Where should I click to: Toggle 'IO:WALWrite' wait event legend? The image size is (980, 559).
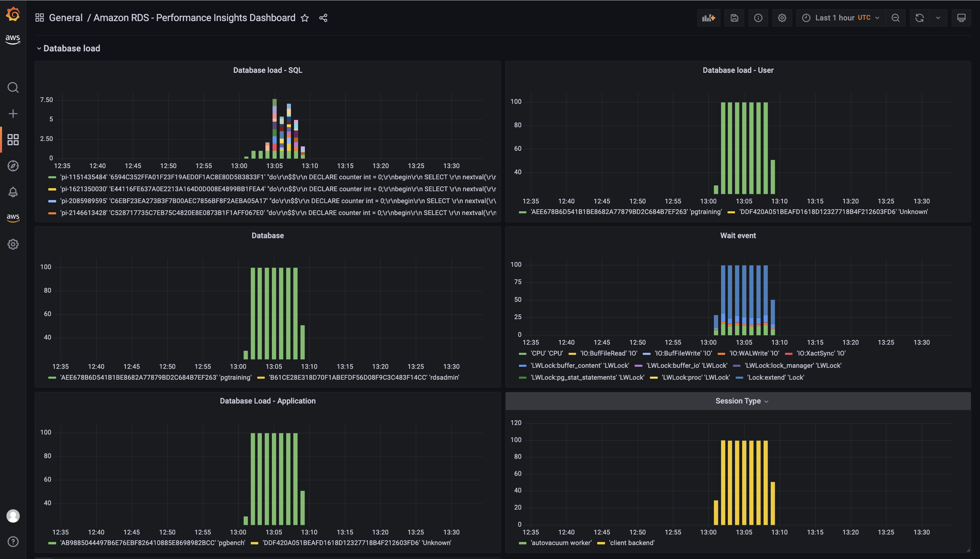click(x=754, y=353)
